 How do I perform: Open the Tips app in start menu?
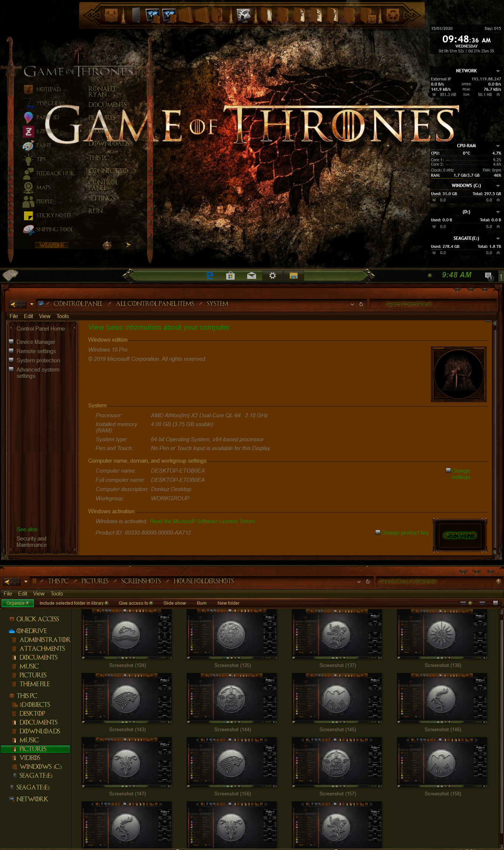tap(35, 159)
